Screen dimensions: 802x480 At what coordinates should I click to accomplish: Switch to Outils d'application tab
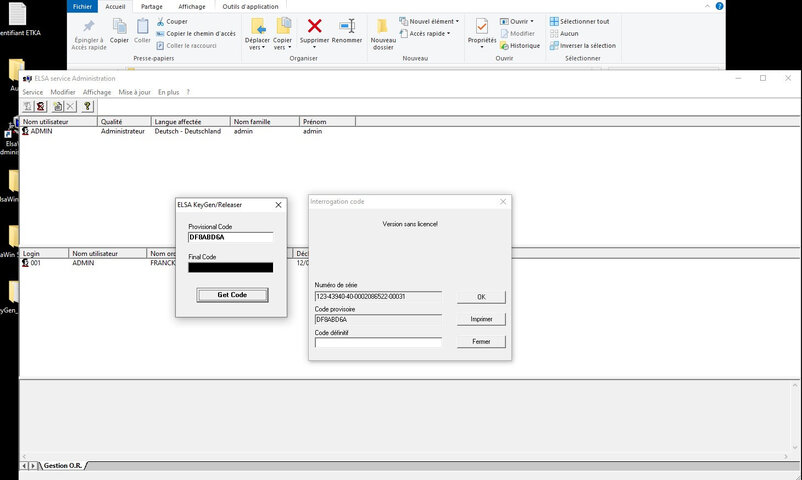(x=250, y=7)
